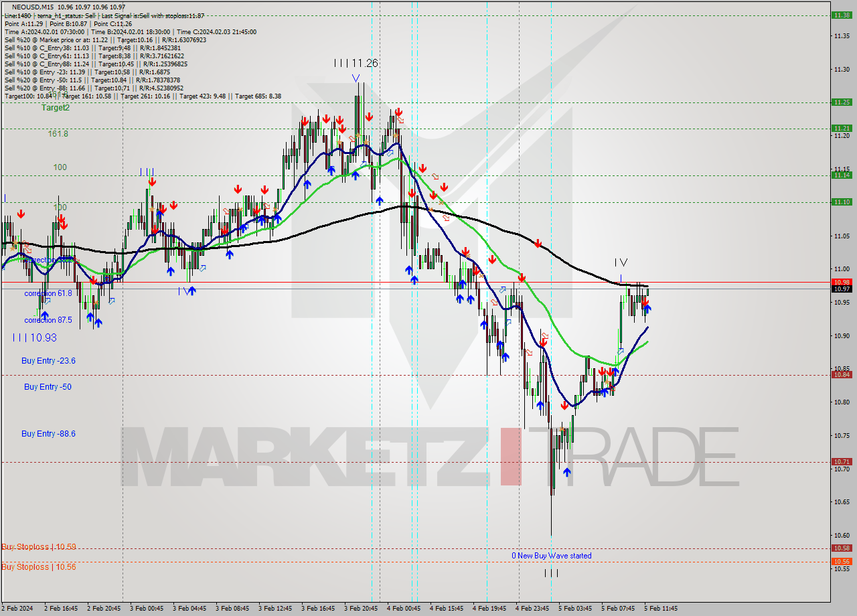The width and height of the screenshot is (857, 616).
Task: Select the 'Sell %10 @ Entry -23: 11.39' line
Action: tap(87, 72)
